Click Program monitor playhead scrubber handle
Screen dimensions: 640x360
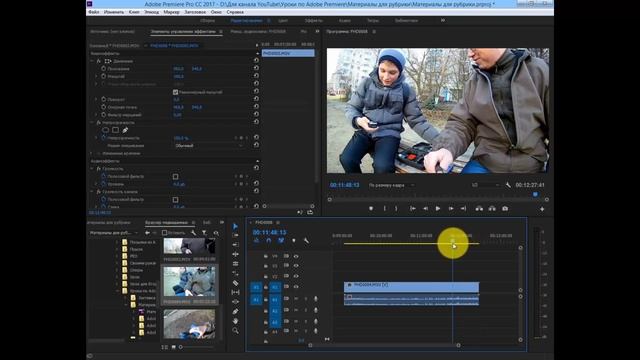tap(536, 195)
